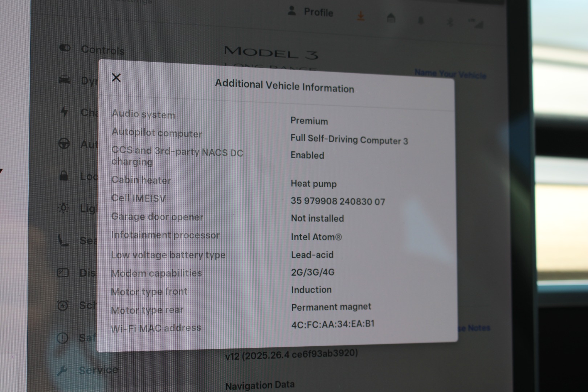Screen dimensions: 588x392
Task: Select the Seats icon in sidebar
Action: [64, 240]
